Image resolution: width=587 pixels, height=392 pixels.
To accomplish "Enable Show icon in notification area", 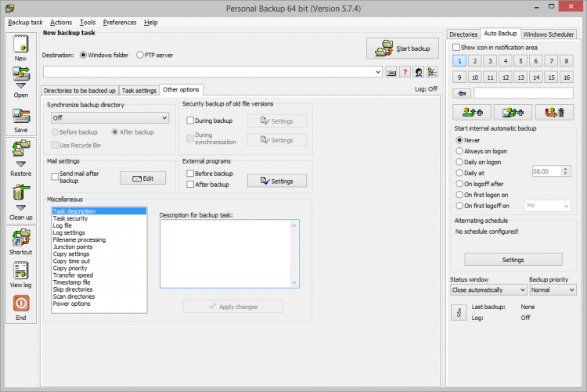I will pyautogui.click(x=456, y=48).
